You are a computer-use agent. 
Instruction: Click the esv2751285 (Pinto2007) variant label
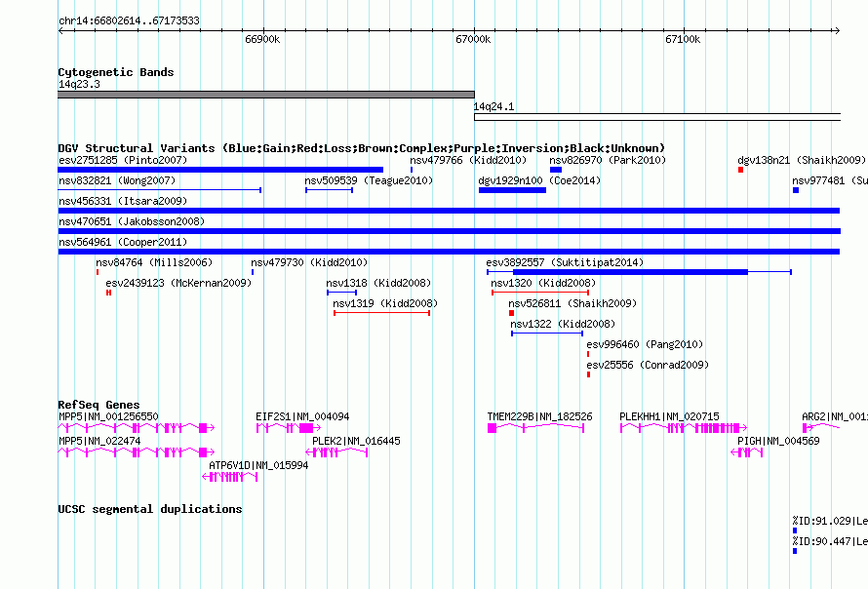pos(122,160)
